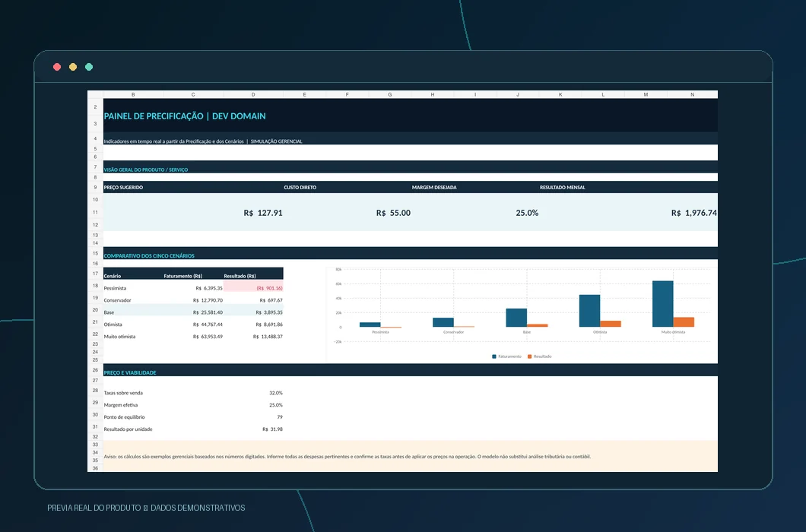Select the column N header
The image size is (806, 532).
click(693, 94)
